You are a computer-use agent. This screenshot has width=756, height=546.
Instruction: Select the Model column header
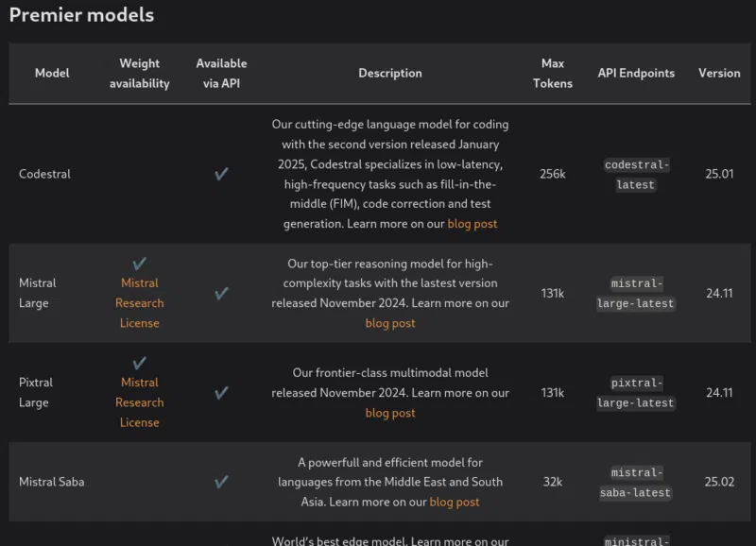[52, 73]
